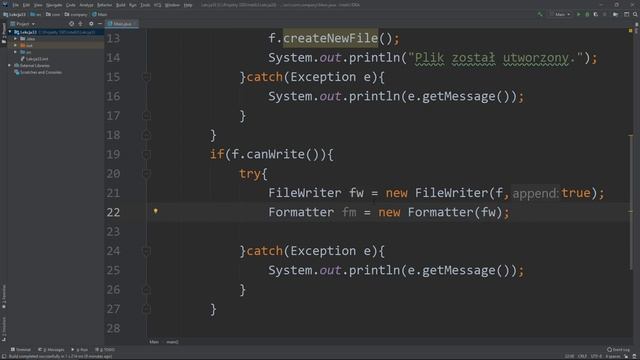Click the locate-in-project target icon

(71, 24)
